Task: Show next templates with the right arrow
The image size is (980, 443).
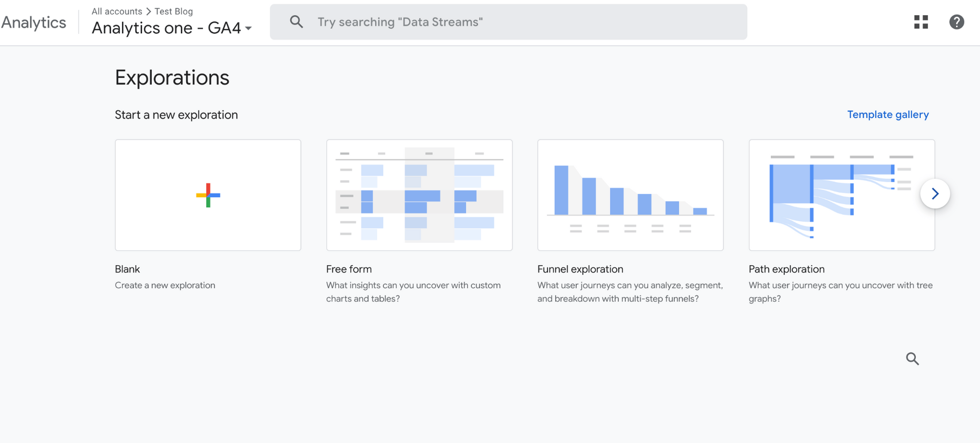Action: coord(935,194)
